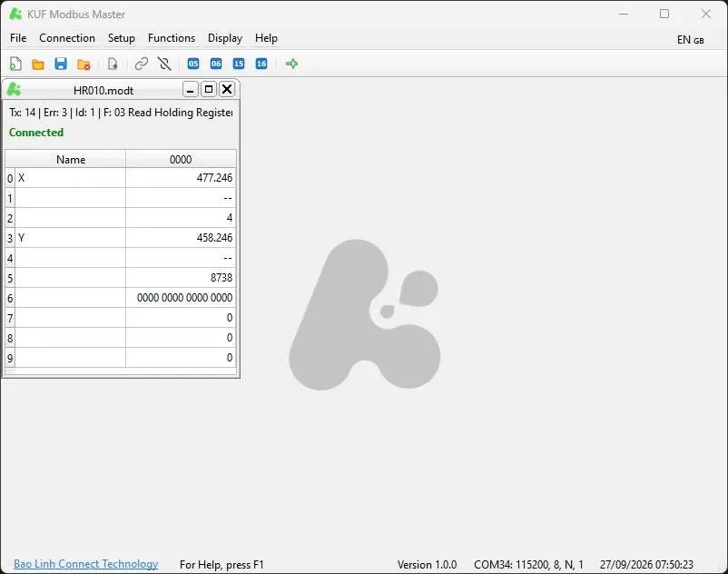
Task: Select the X value cell 477.246
Action: click(x=181, y=178)
